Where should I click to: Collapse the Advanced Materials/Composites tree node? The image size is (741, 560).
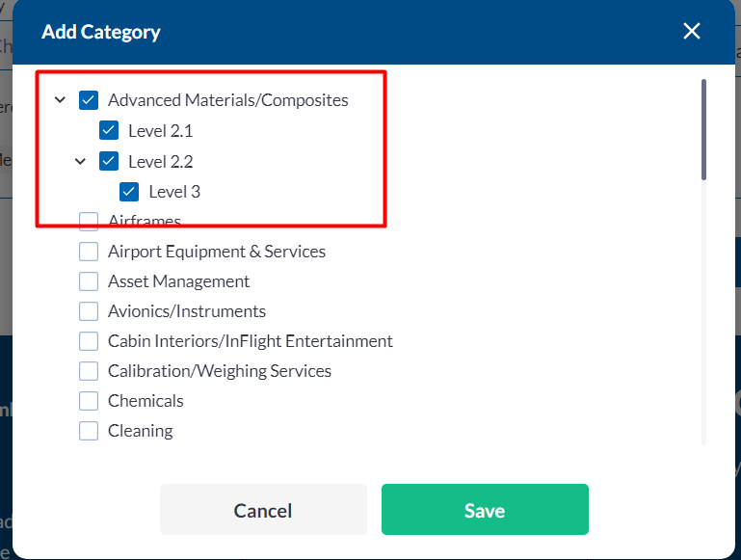[x=61, y=100]
